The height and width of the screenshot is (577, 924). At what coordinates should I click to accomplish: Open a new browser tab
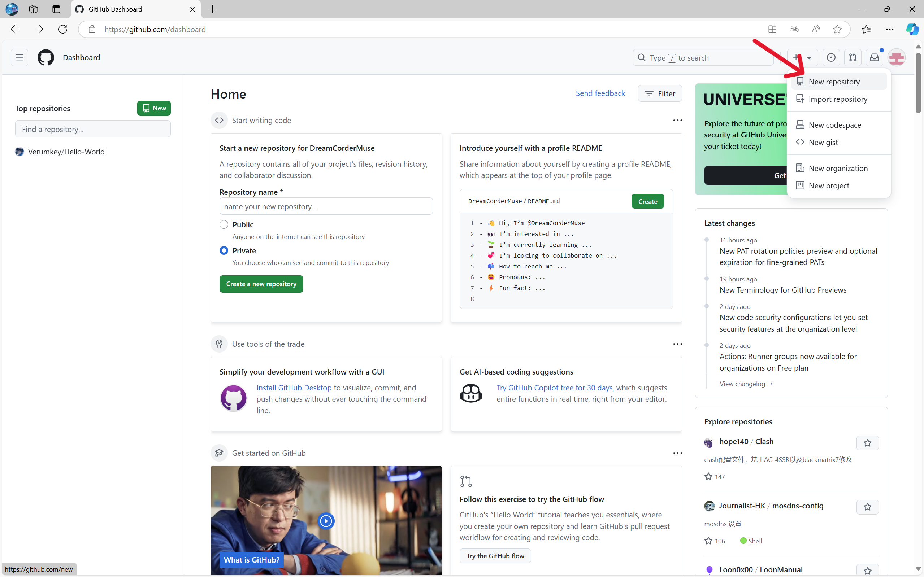213,9
